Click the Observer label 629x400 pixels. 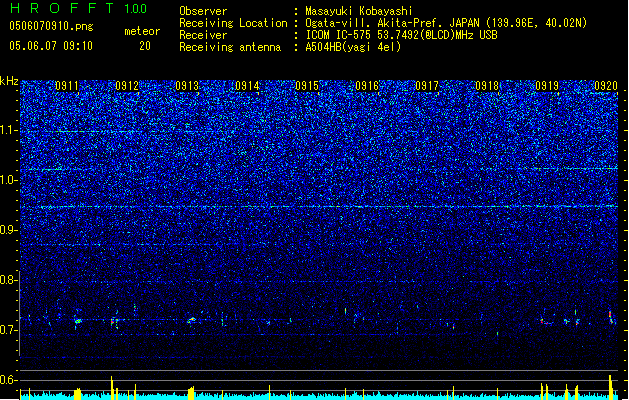203,11
